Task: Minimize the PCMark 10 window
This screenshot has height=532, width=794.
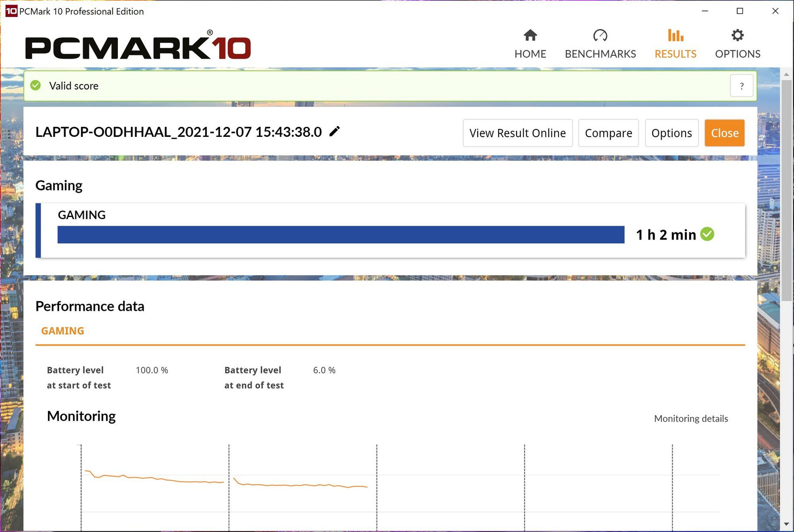Action: coord(705,11)
